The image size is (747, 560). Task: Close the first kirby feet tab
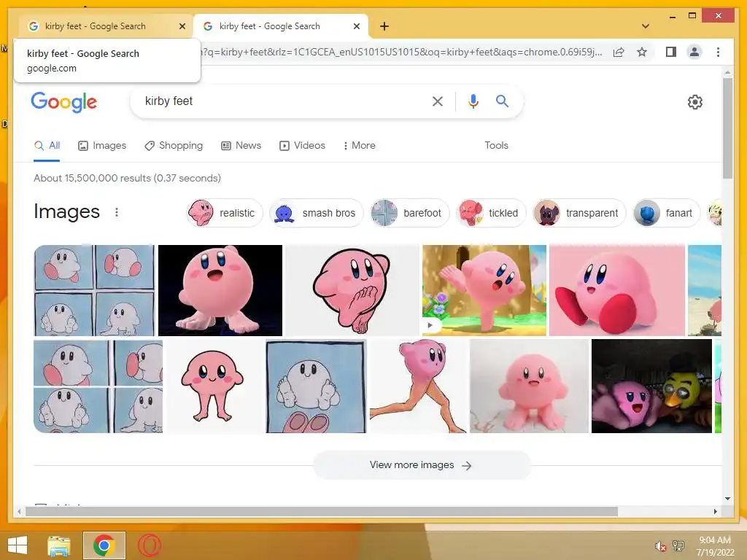click(x=182, y=26)
